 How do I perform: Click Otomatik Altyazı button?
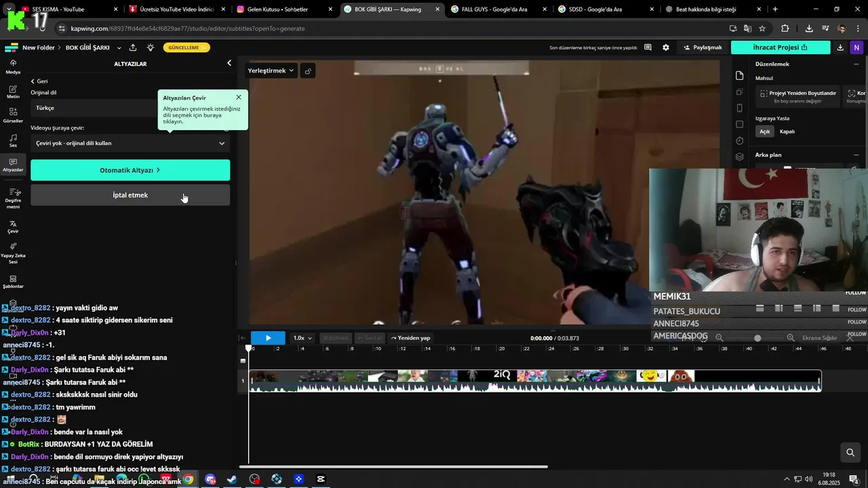tap(130, 170)
